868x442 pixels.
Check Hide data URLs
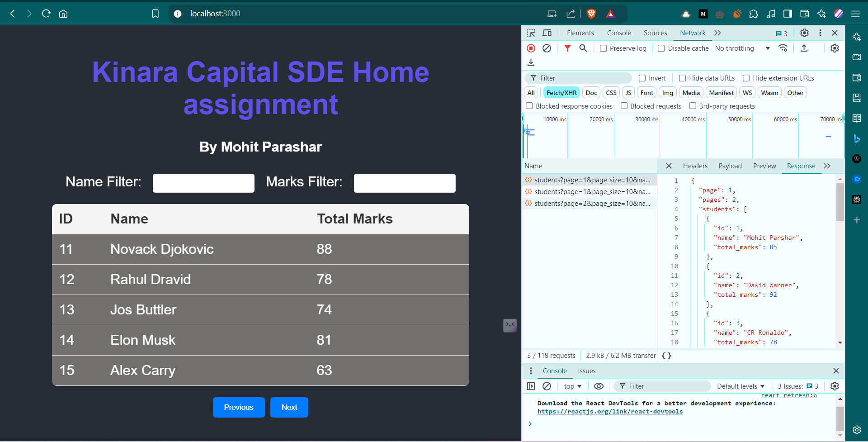pyautogui.click(x=682, y=78)
